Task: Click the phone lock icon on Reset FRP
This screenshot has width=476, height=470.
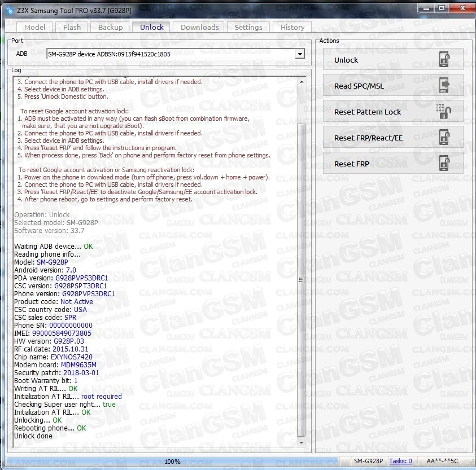Action: (x=444, y=163)
